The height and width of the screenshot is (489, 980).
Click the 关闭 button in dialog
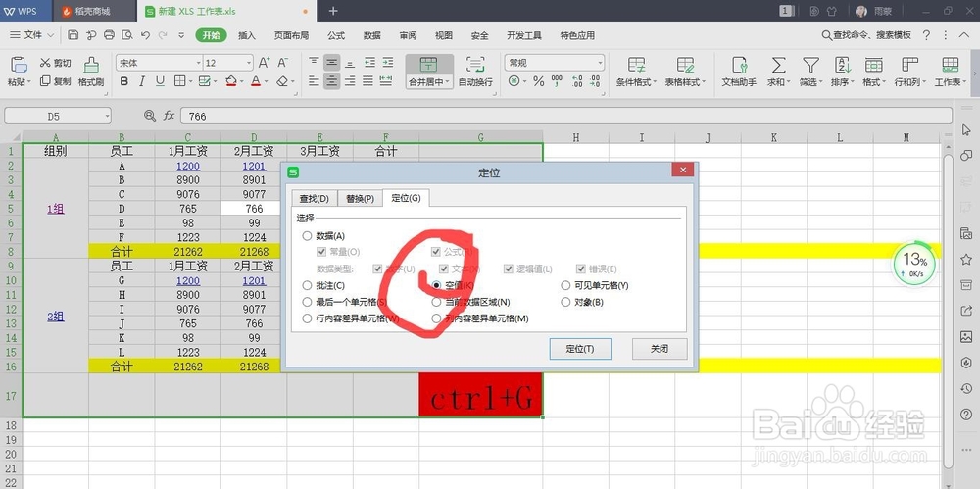[x=660, y=349]
